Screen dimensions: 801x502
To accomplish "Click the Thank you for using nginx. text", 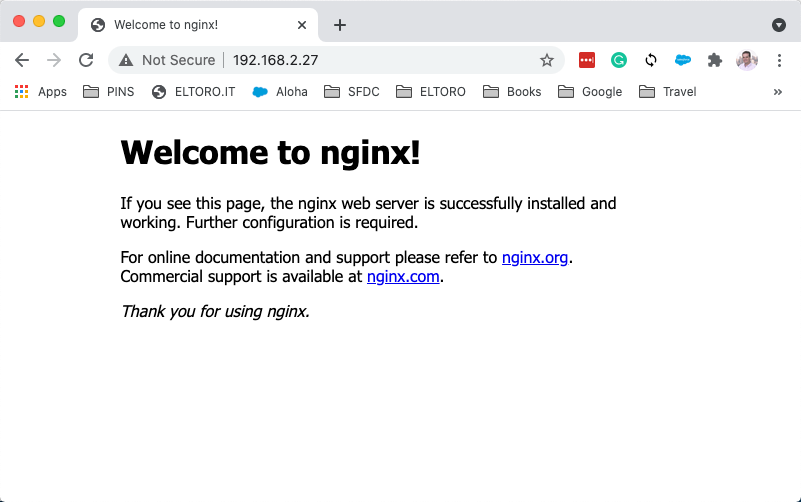I will click(x=215, y=312).
